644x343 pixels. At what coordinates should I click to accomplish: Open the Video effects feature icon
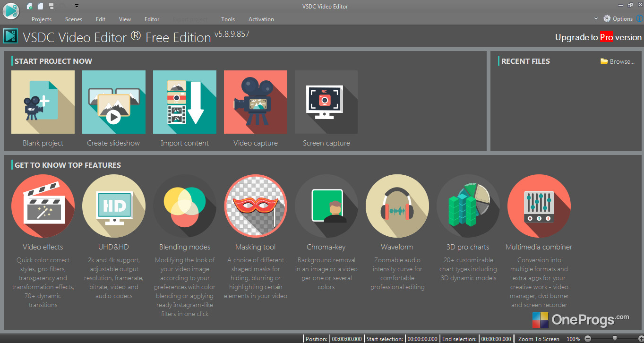tap(43, 206)
